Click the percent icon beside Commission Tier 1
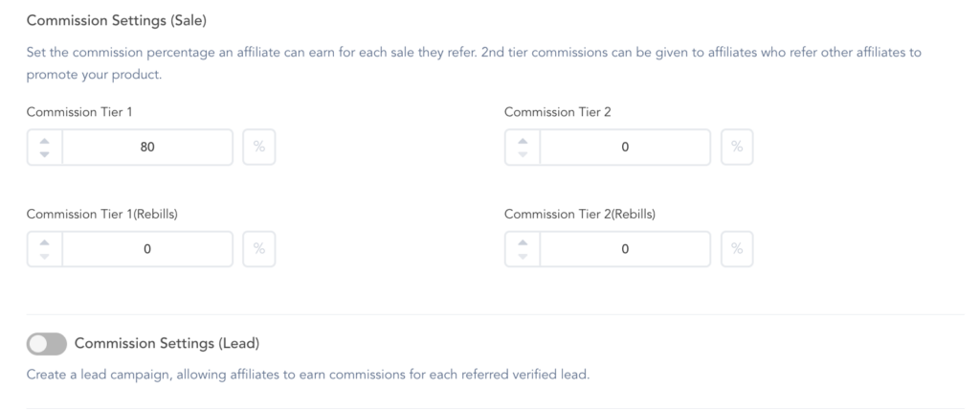980x412 pixels. tap(259, 148)
